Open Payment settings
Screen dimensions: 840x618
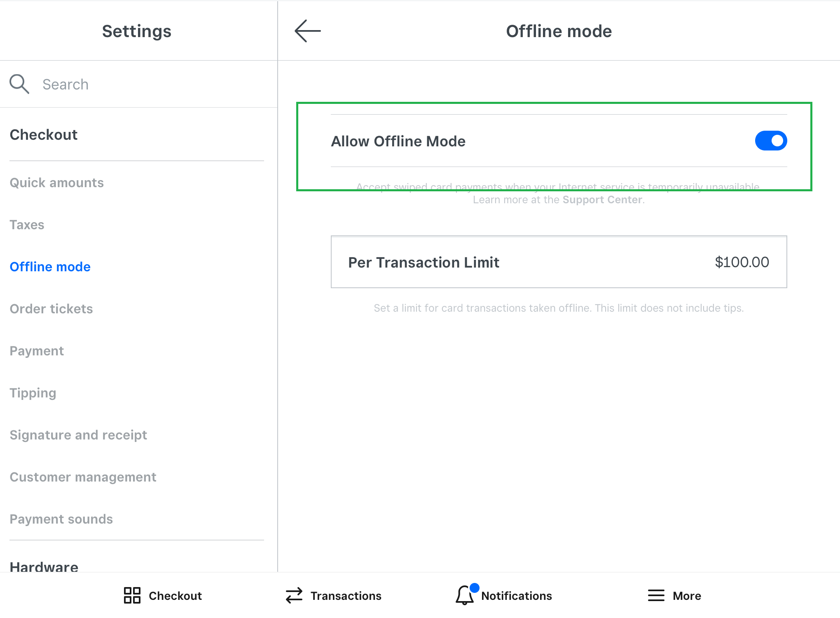tap(37, 351)
